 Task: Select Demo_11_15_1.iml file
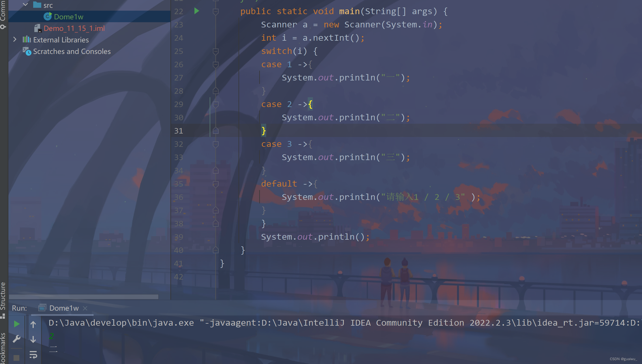tap(74, 28)
